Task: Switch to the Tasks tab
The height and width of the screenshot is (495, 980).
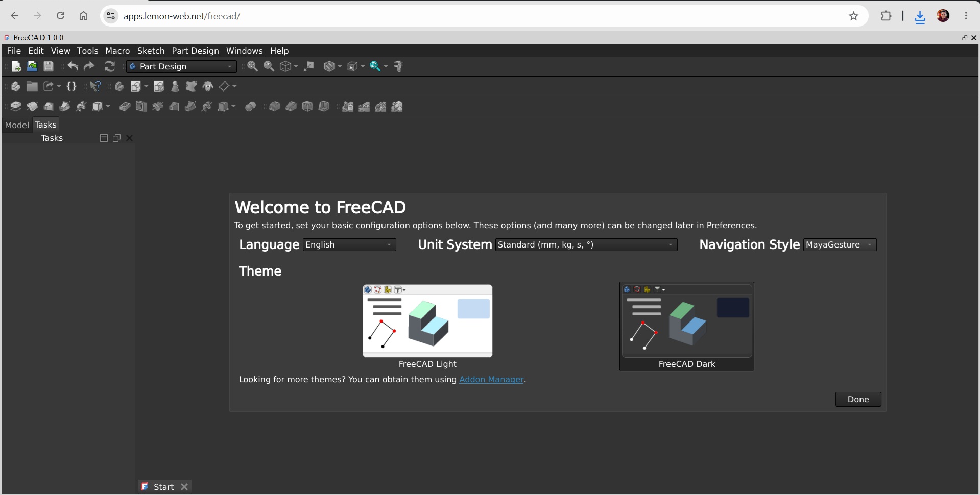Action: (45, 125)
